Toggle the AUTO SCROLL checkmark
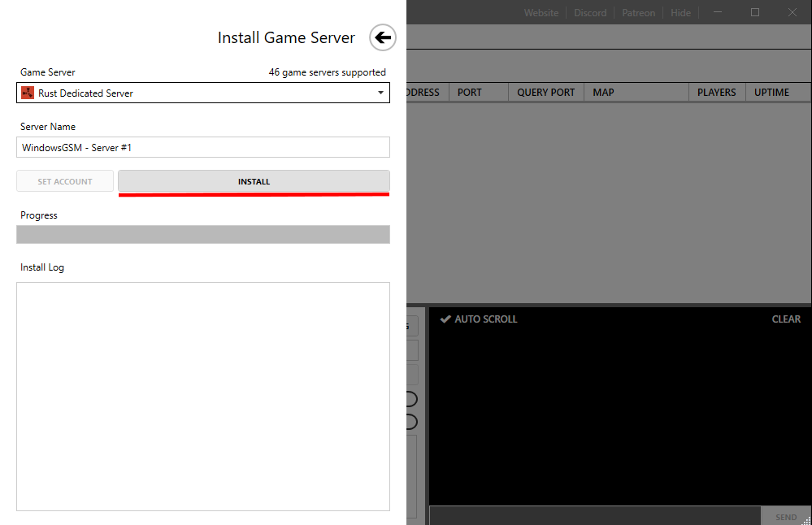Screen dimensions: 812x525 (445, 319)
